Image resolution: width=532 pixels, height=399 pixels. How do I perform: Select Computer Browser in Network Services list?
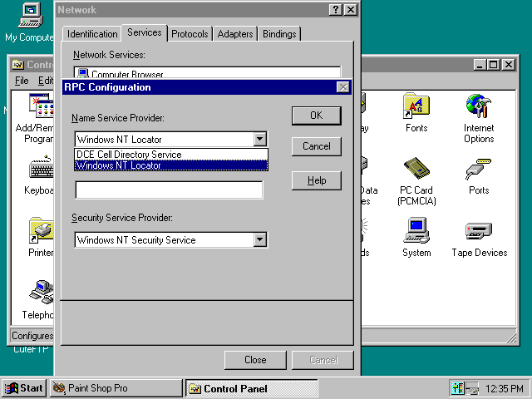pyautogui.click(x=207, y=74)
